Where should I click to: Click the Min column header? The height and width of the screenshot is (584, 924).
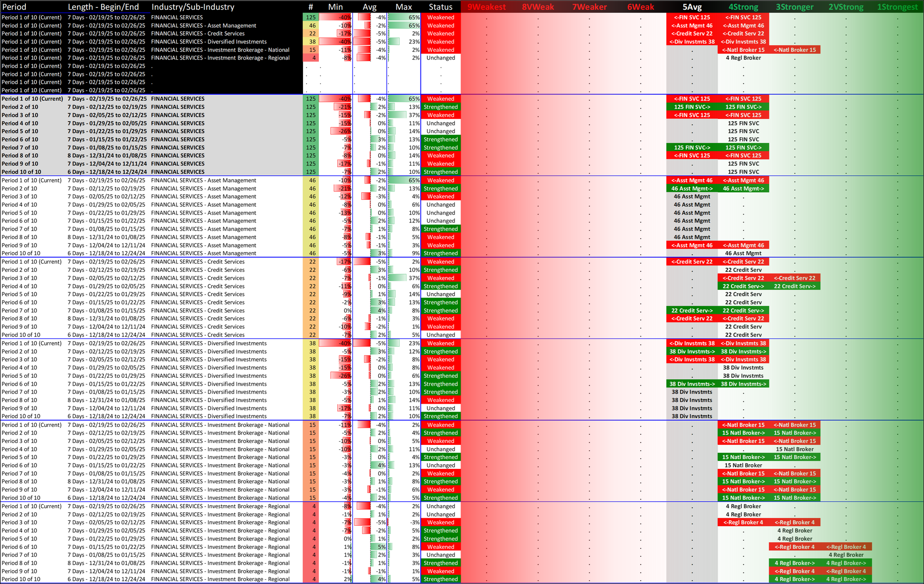[x=335, y=7]
